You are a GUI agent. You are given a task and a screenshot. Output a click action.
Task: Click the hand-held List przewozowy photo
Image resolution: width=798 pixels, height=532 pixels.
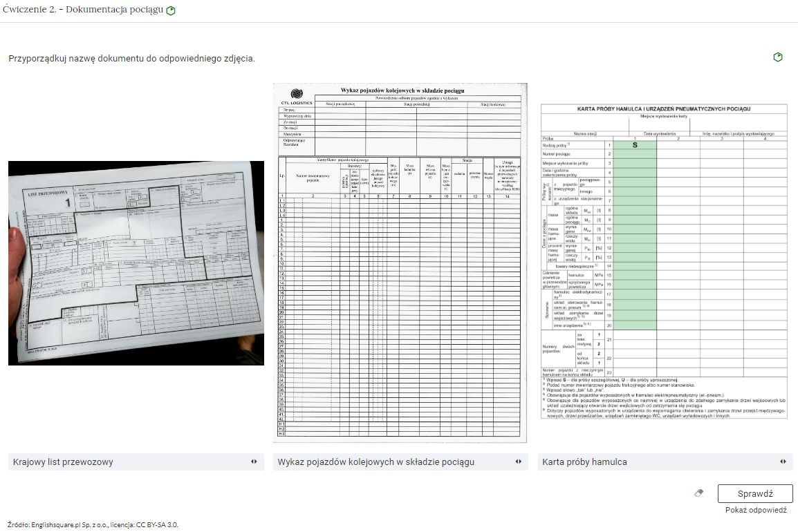click(x=136, y=263)
